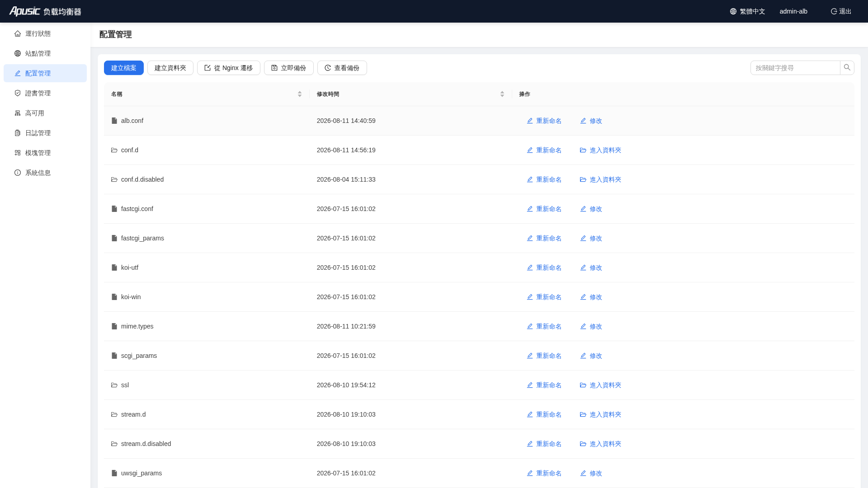The image size is (868, 488).
Task: Click the ssl folder icon
Action: click(x=114, y=385)
